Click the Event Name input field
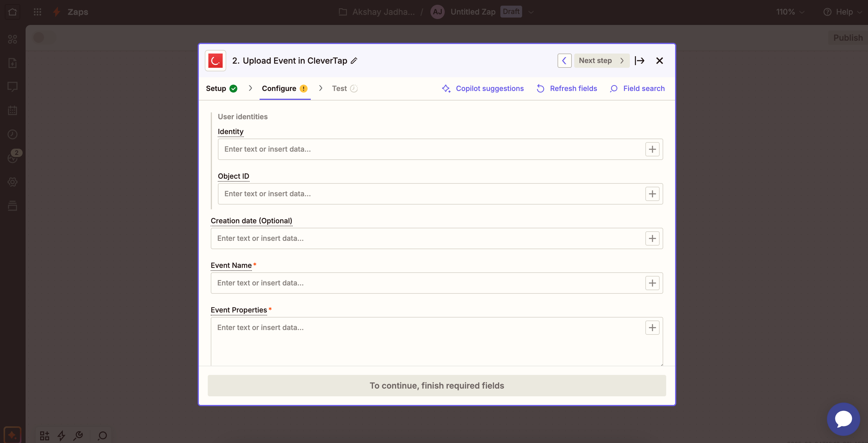The width and height of the screenshot is (868, 443). pos(437,282)
